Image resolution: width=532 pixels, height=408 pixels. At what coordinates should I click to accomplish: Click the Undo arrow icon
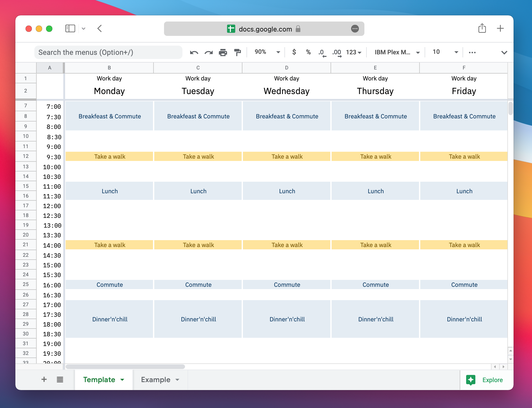point(194,53)
